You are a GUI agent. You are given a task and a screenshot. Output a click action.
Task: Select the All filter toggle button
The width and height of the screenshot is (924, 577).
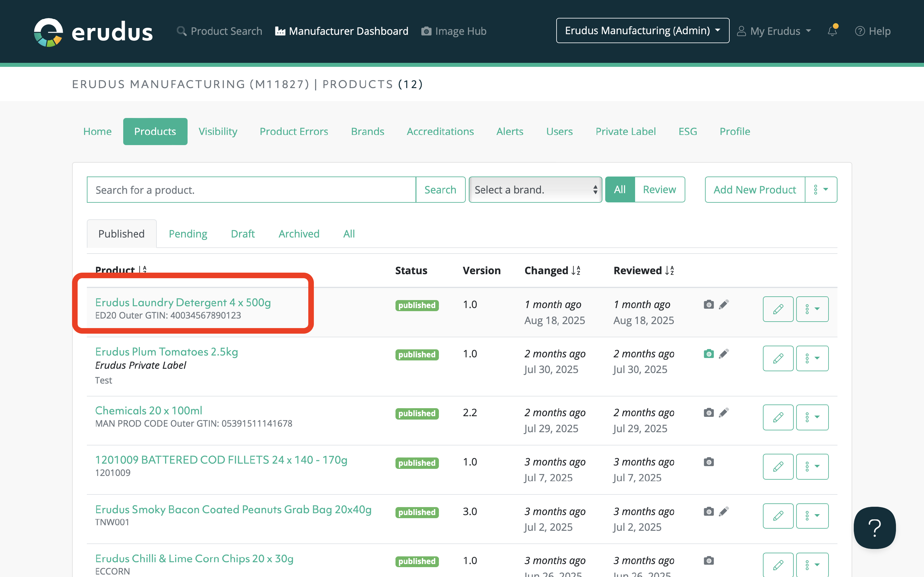point(620,190)
